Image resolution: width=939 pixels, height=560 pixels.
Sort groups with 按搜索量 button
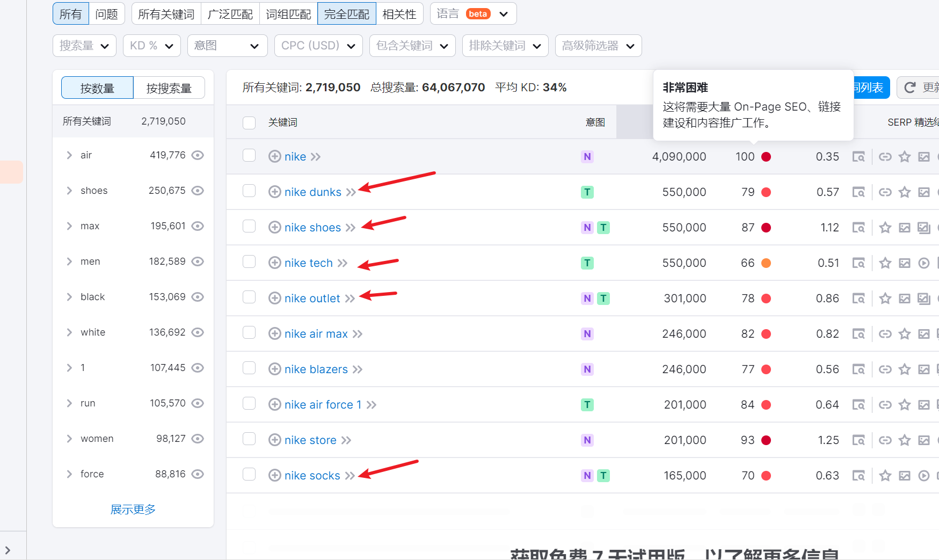coord(169,88)
